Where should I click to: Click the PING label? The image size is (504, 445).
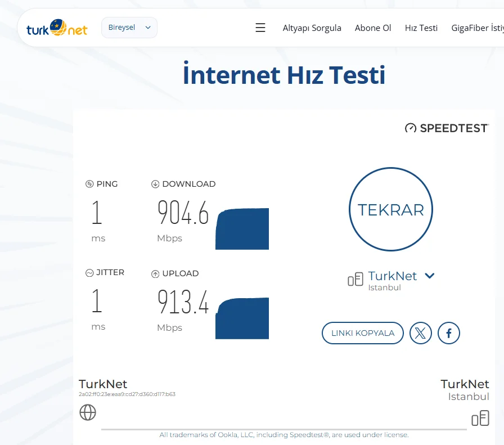tap(107, 184)
